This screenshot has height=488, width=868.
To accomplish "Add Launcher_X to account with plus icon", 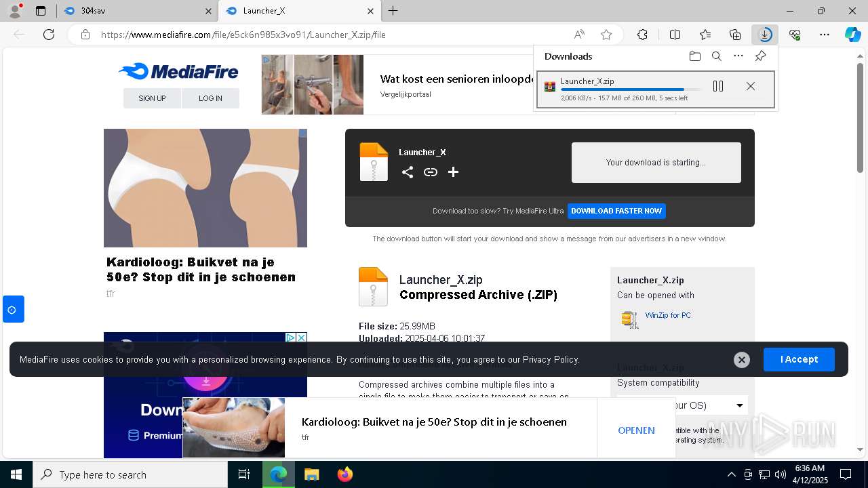I will tap(453, 172).
